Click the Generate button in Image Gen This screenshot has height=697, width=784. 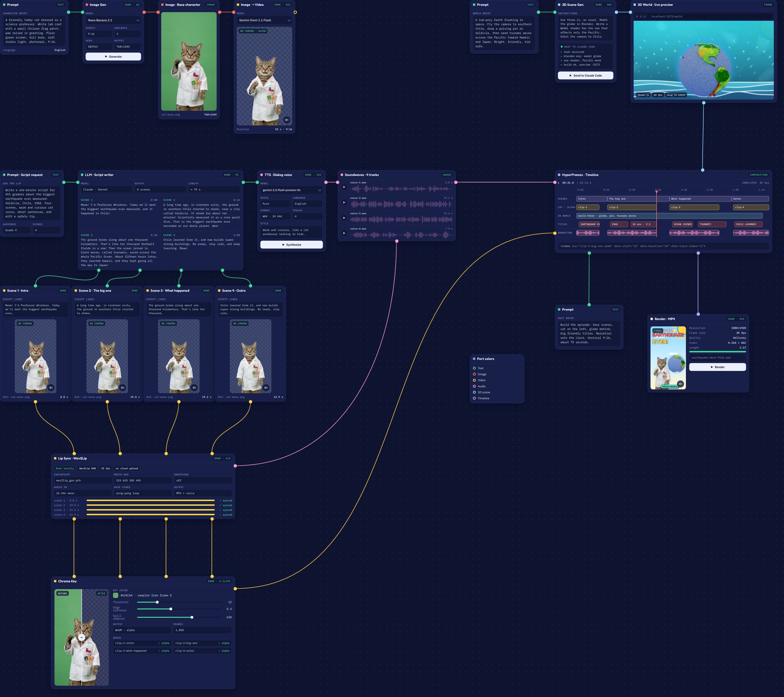pyautogui.click(x=113, y=56)
